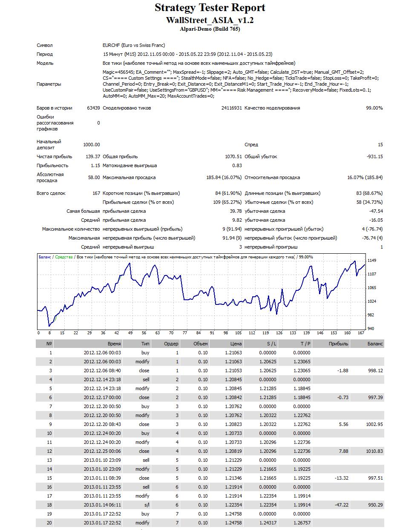
Task: Click the 'Средства' legend label in the chart
Action: point(64,257)
